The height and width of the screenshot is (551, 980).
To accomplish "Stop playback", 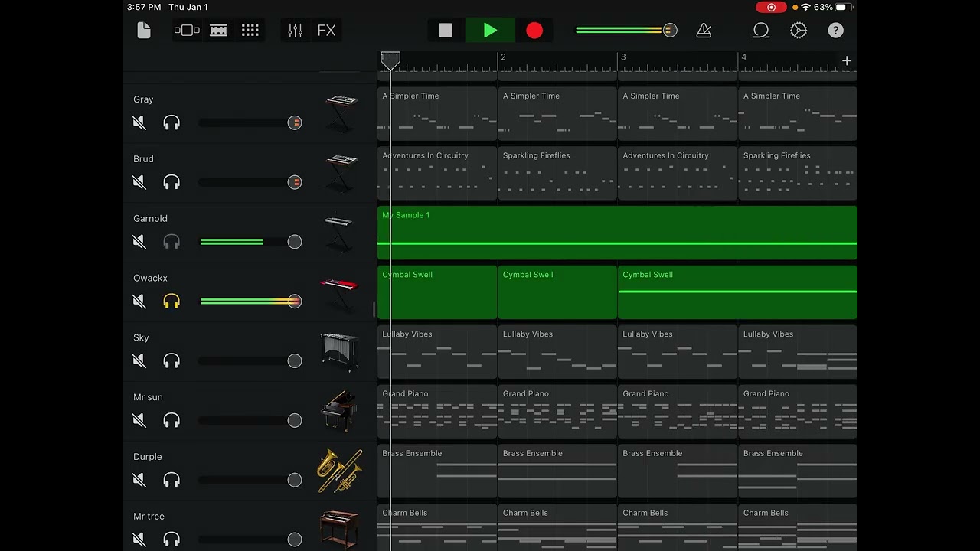I will point(446,31).
